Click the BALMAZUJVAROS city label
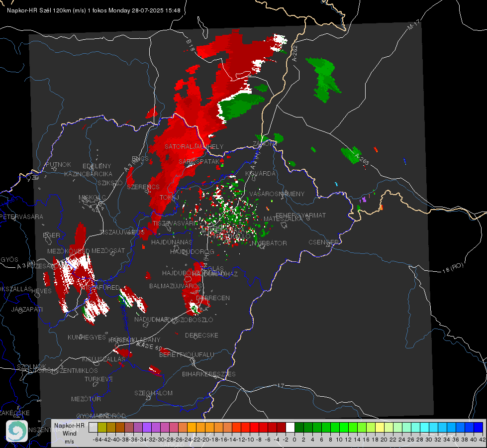This screenshot has height=448, width=487. click(x=176, y=286)
